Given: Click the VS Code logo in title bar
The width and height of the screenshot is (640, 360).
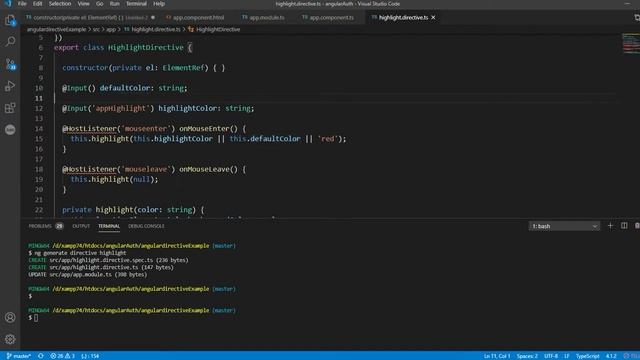Looking at the screenshot, I should [x=8, y=4].
